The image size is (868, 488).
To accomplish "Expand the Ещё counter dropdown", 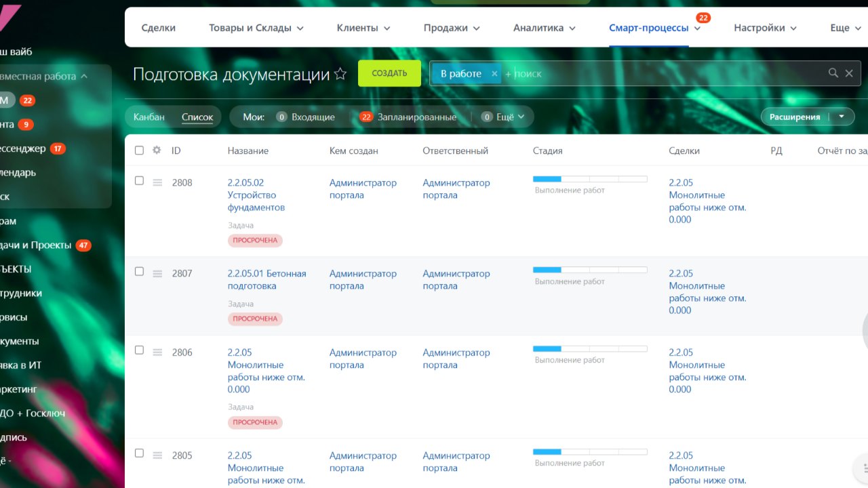I will tap(503, 117).
